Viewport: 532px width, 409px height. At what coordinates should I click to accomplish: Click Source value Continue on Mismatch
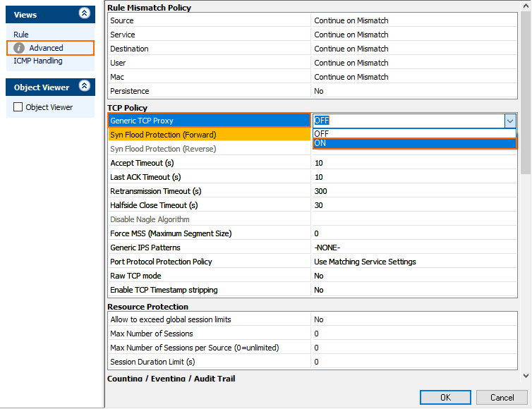click(x=351, y=20)
